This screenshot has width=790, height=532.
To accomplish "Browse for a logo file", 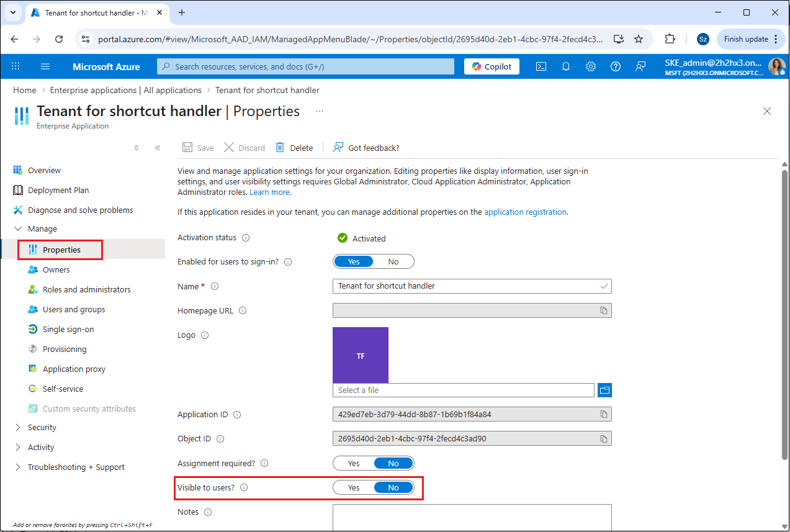I will point(604,390).
